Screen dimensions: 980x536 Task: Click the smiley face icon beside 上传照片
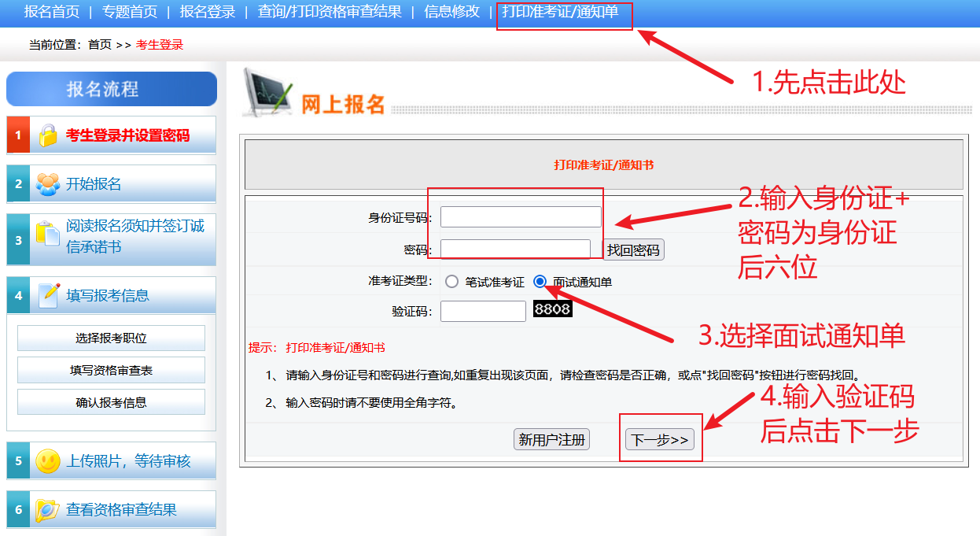tap(48, 460)
